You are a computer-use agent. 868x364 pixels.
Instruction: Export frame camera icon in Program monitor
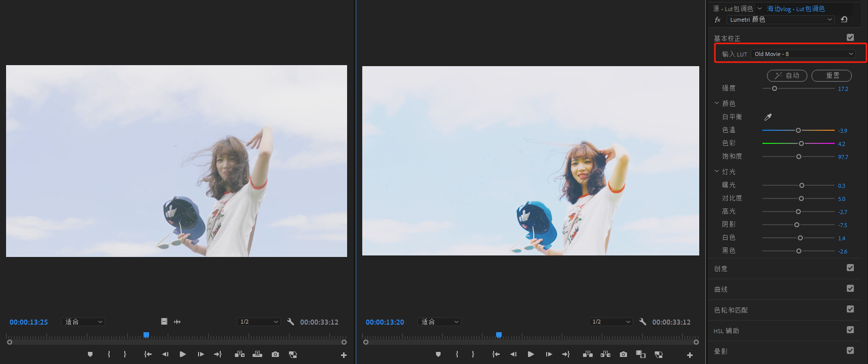click(x=623, y=354)
